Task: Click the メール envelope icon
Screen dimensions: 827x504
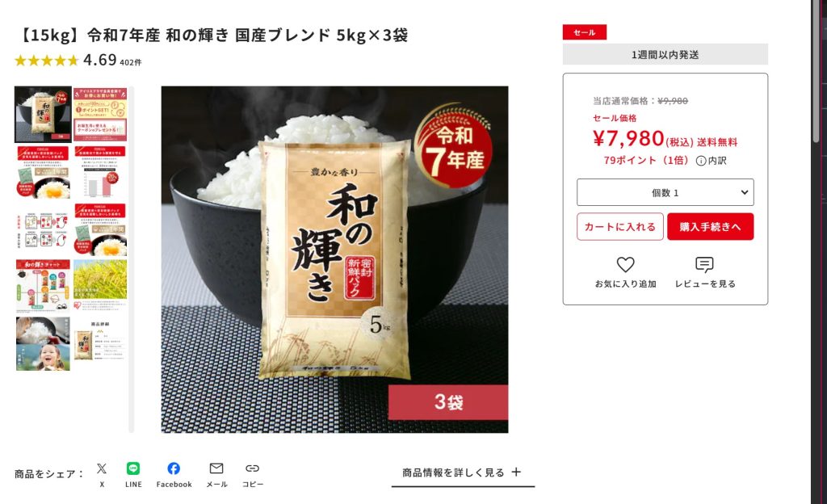Action: coord(216,468)
